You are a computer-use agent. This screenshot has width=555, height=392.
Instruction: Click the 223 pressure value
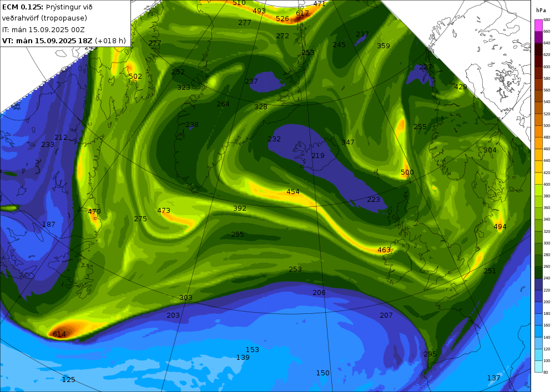374,200
